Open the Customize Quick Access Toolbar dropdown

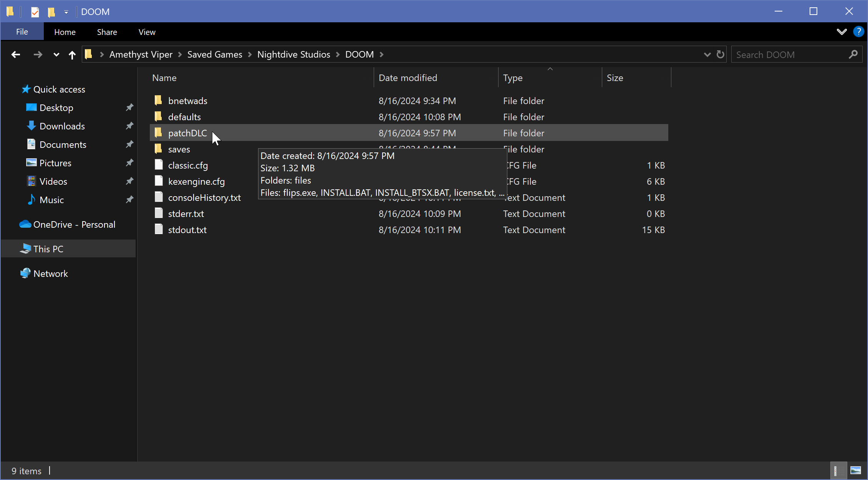[66, 12]
